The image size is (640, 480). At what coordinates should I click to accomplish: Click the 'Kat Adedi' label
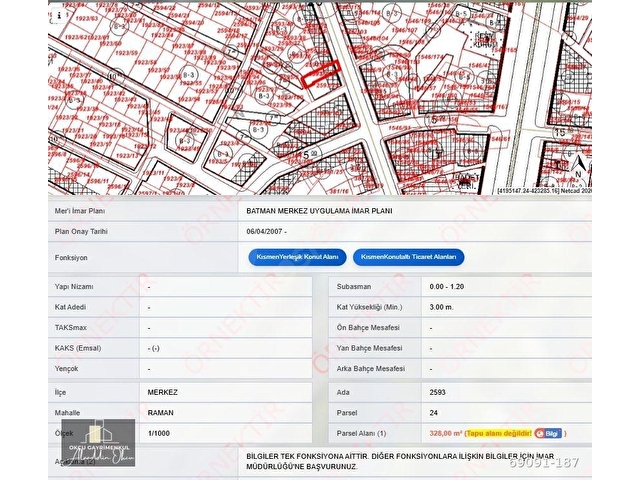tap(70, 307)
